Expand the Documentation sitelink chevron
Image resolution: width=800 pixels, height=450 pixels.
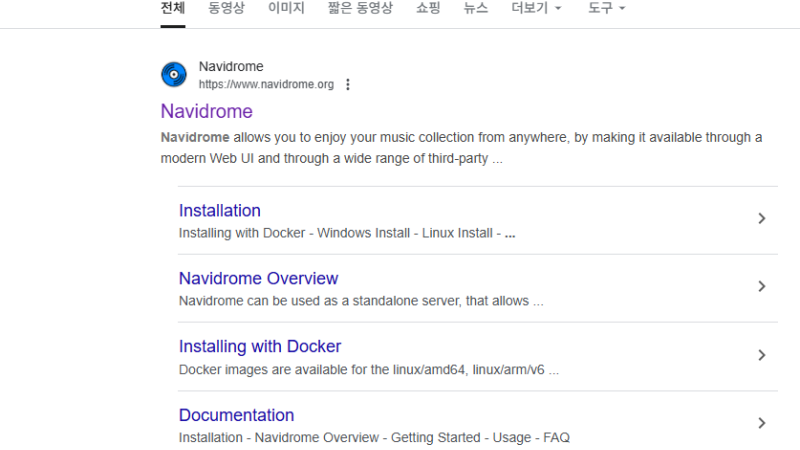click(762, 423)
